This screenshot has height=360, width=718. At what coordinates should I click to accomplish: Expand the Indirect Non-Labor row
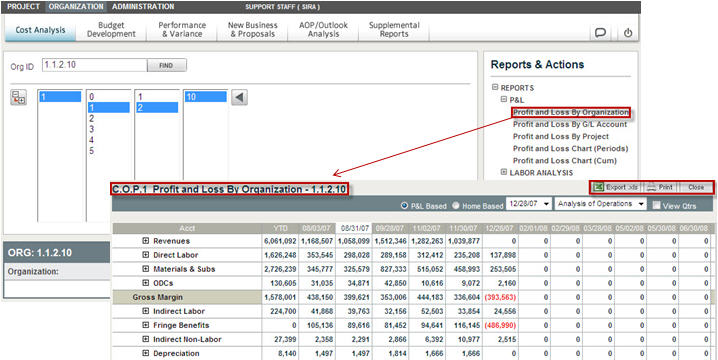click(x=146, y=339)
